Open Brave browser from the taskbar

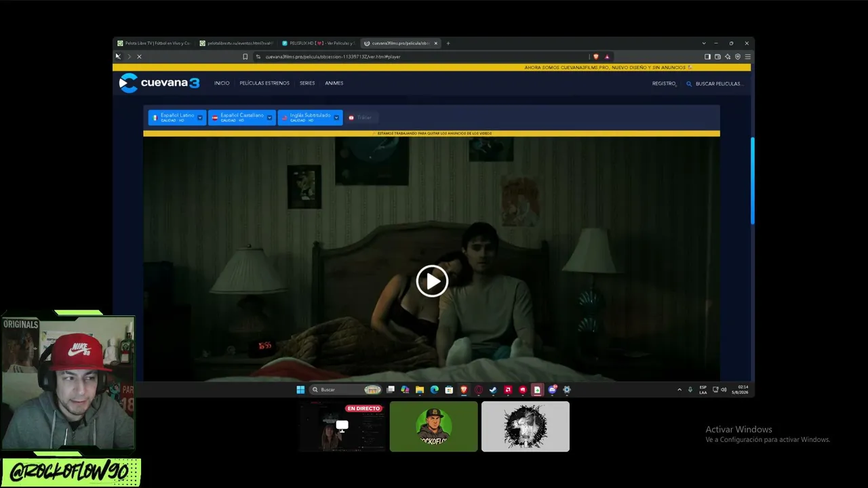464,390
